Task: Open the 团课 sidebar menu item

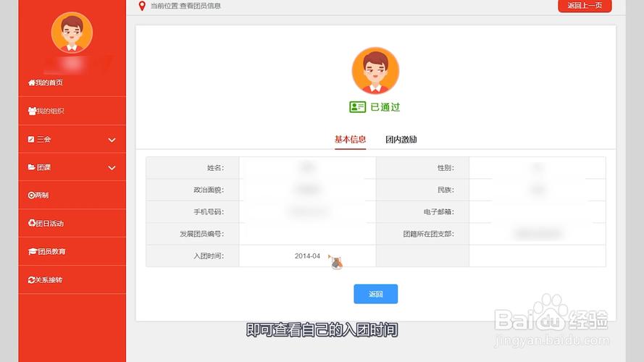Action: coord(72,167)
